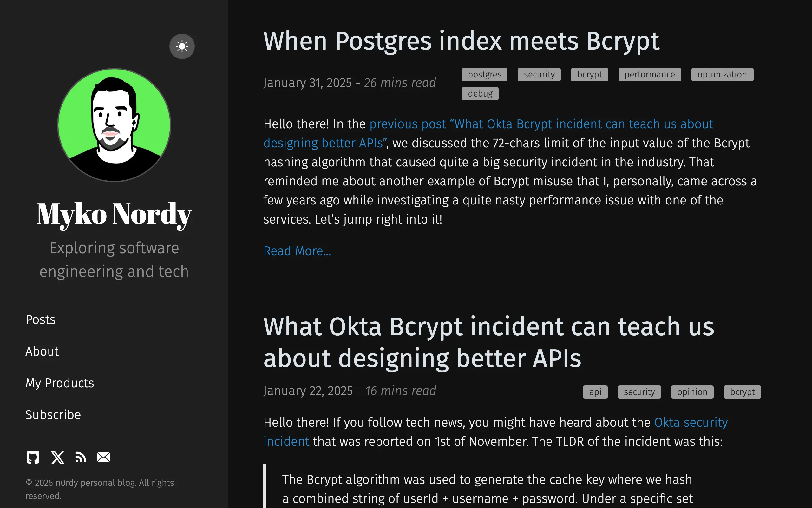
Task: Click the "16 mins read" text
Action: click(401, 391)
